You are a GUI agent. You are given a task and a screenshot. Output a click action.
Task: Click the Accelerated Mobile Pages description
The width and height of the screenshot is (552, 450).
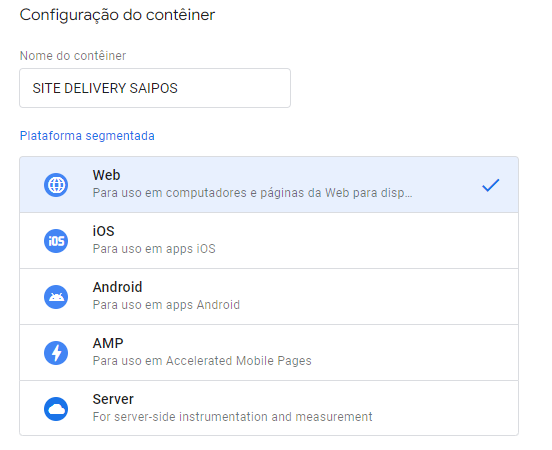point(202,361)
